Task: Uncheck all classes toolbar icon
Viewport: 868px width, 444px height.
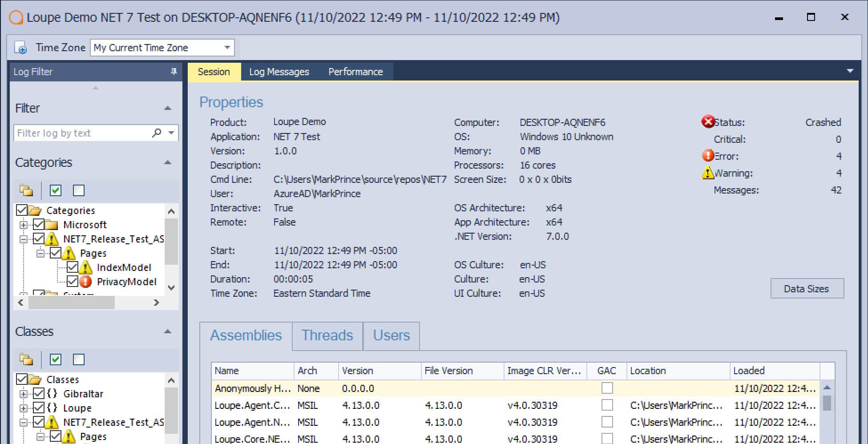Action: click(x=79, y=359)
